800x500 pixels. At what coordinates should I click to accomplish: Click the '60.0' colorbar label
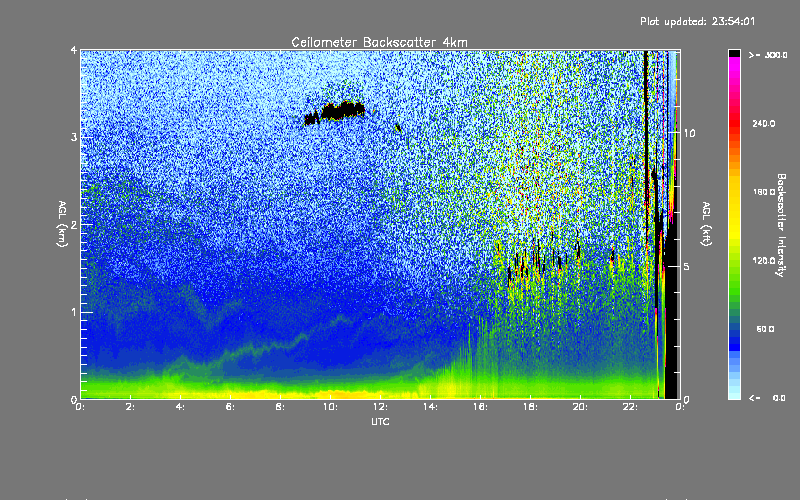pyautogui.click(x=765, y=329)
